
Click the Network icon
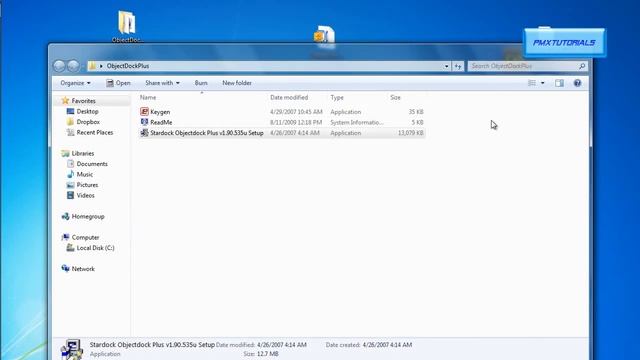pyautogui.click(x=65, y=269)
